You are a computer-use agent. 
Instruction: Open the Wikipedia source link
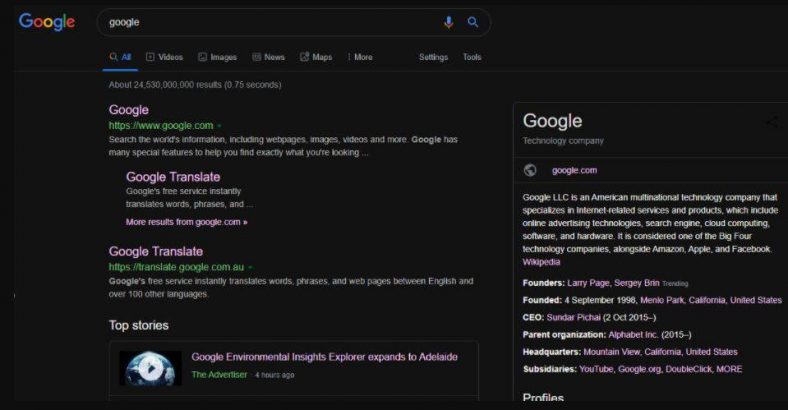[541, 262]
